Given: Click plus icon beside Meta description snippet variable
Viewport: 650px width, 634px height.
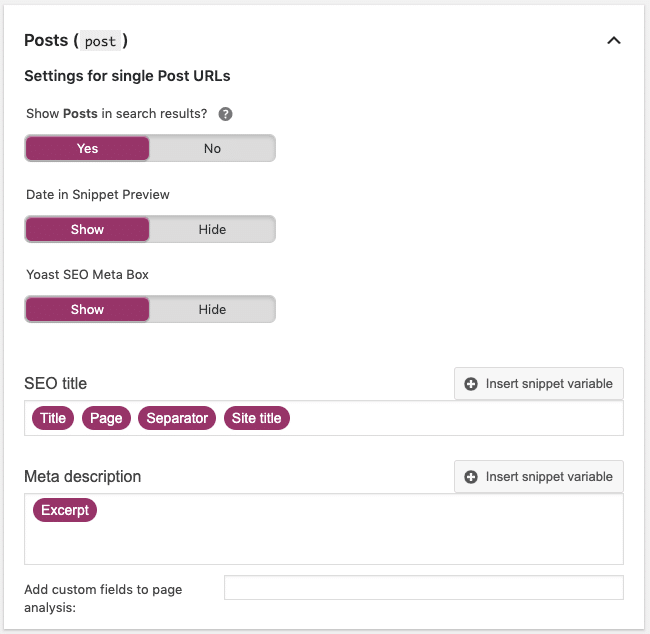Looking at the screenshot, I should tap(471, 477).
